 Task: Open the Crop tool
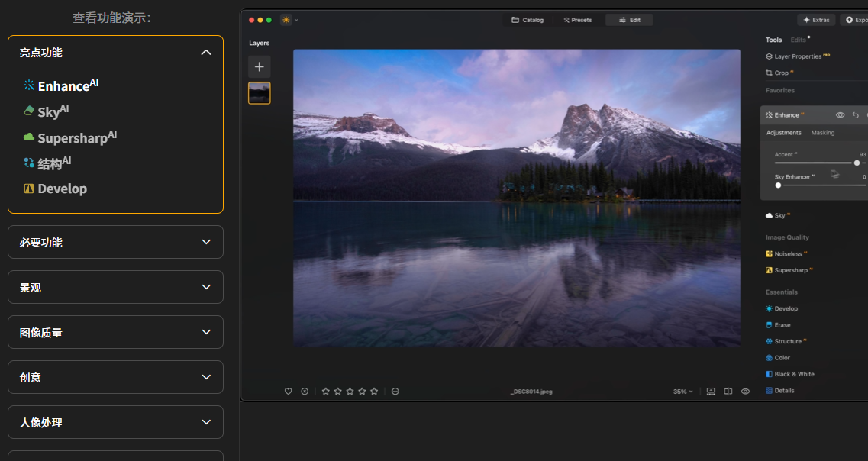pos(780,73)
